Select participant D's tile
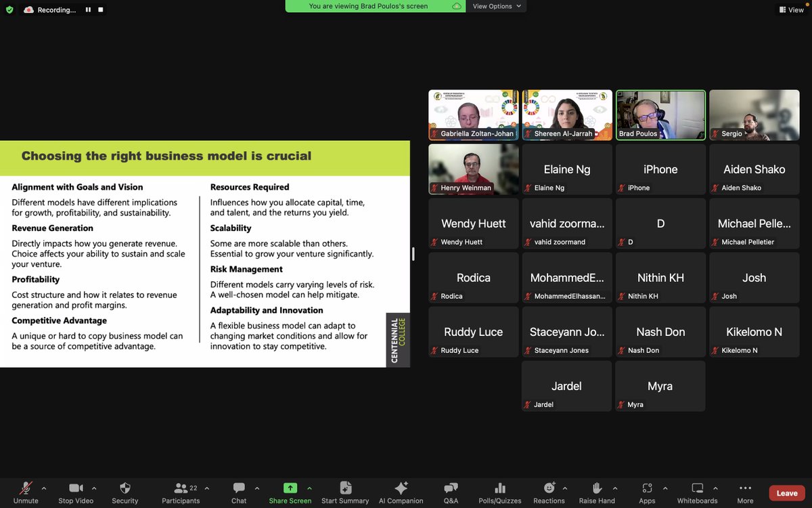Screen dimensions: 812x508 660,224
